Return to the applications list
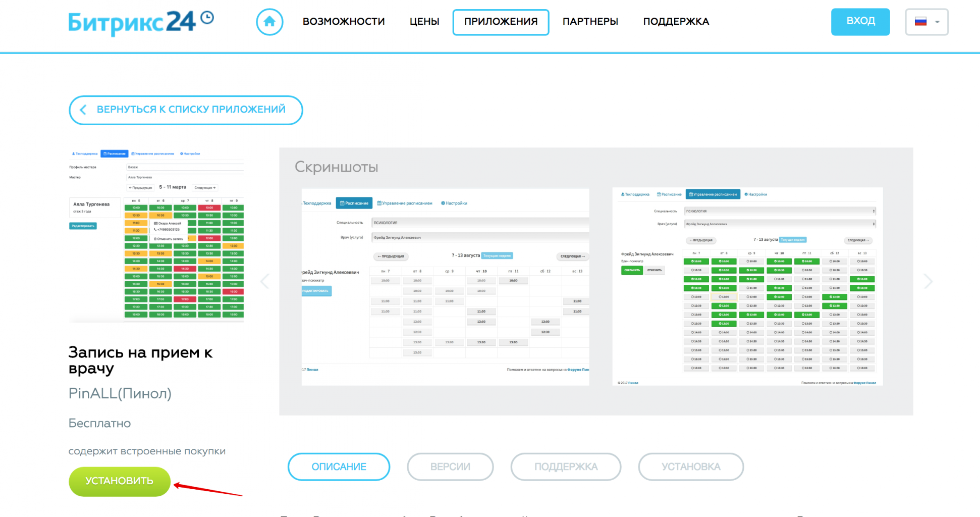This screenshot has width=980, height=517. click(186, 110)
